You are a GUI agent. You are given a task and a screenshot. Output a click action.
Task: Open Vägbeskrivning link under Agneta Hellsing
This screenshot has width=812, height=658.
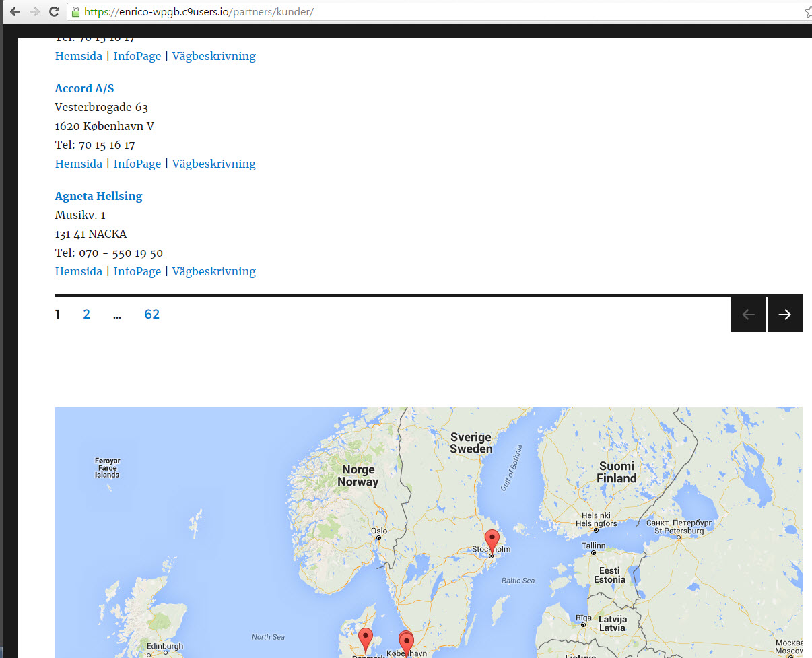click(214, 271)
